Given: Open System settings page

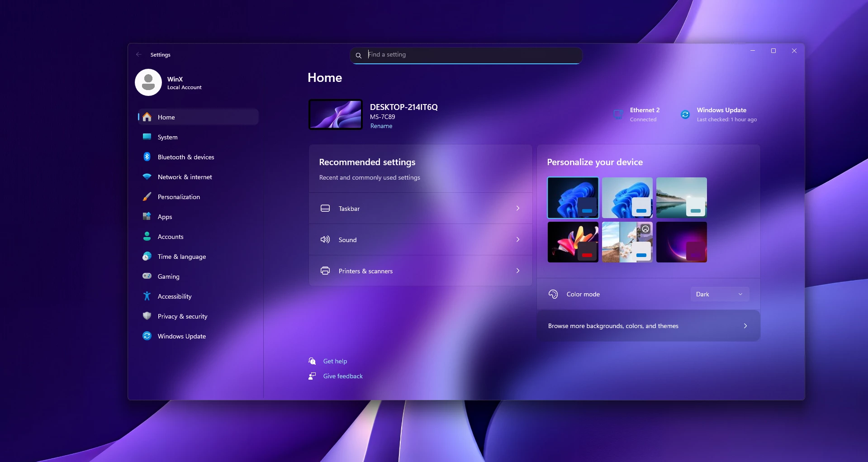Looking at the screenshot, I should pyautogui.click(x=198, y=137).
